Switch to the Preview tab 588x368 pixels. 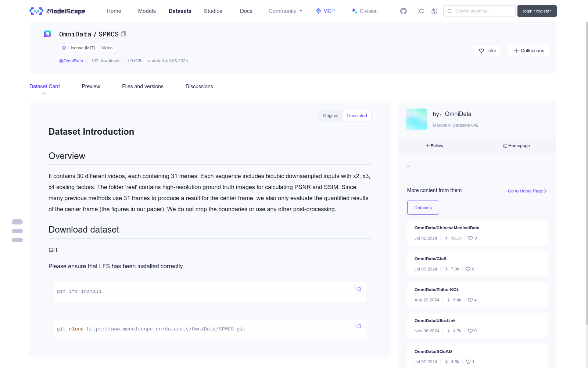(x=91, y=86)
